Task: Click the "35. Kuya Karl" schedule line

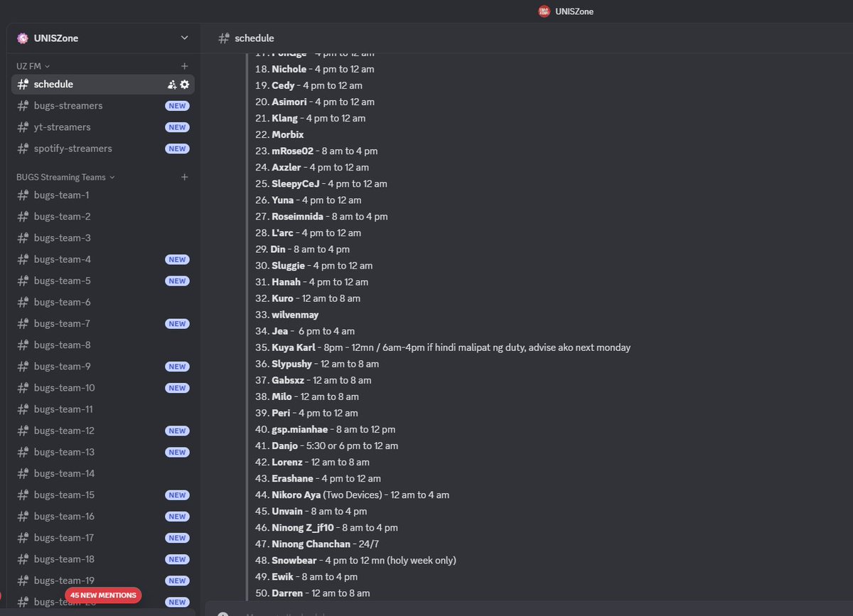Action: click(x=443, y=347)
